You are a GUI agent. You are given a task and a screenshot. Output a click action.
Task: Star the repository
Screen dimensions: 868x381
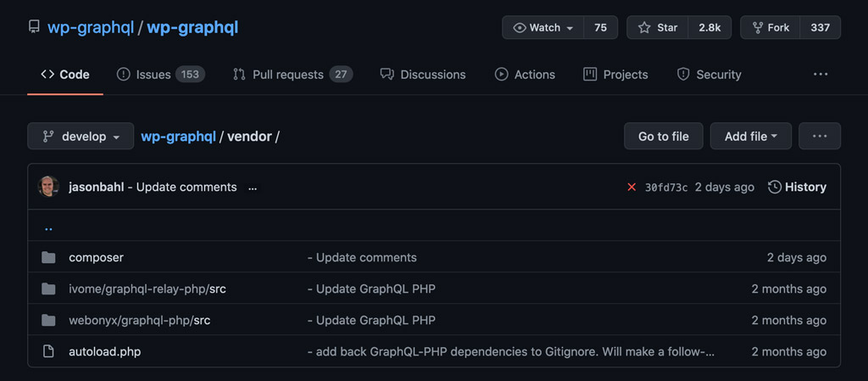pos(658,27)
